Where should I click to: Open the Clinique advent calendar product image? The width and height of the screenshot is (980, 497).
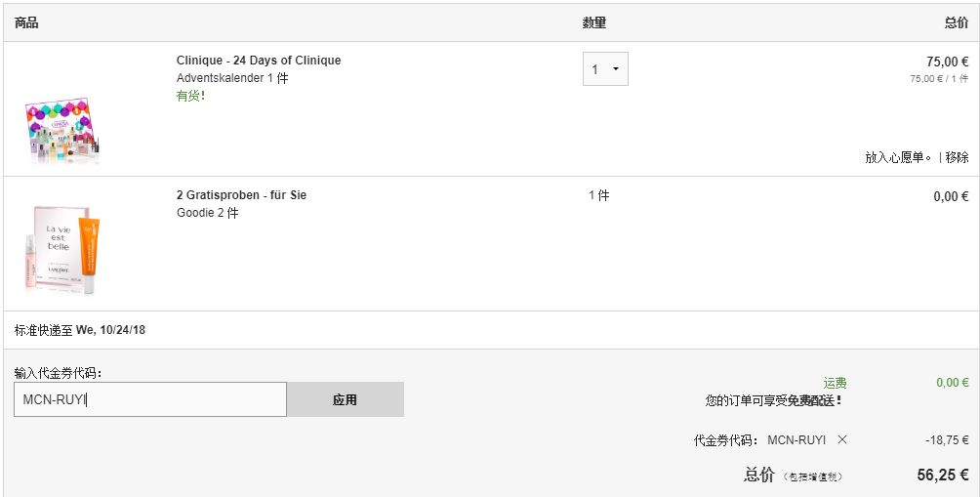coord(61,130)
